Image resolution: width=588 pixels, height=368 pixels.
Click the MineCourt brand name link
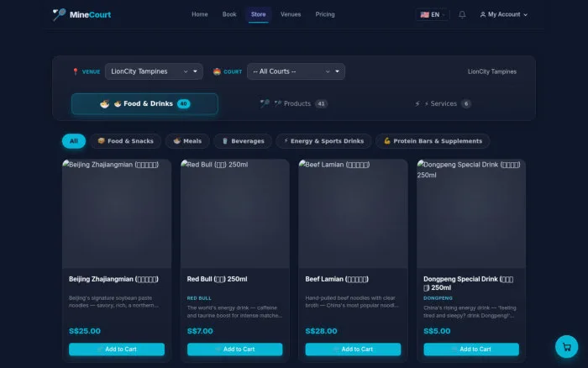click(x=90, y=14)
